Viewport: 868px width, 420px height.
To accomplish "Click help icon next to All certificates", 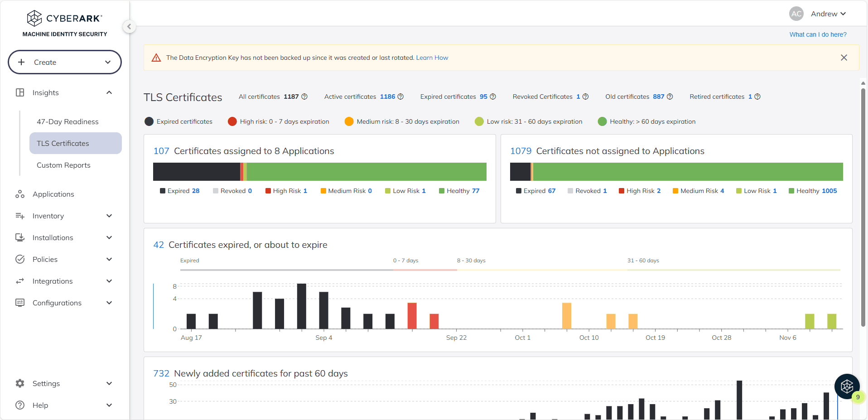I will click(304, 97).
